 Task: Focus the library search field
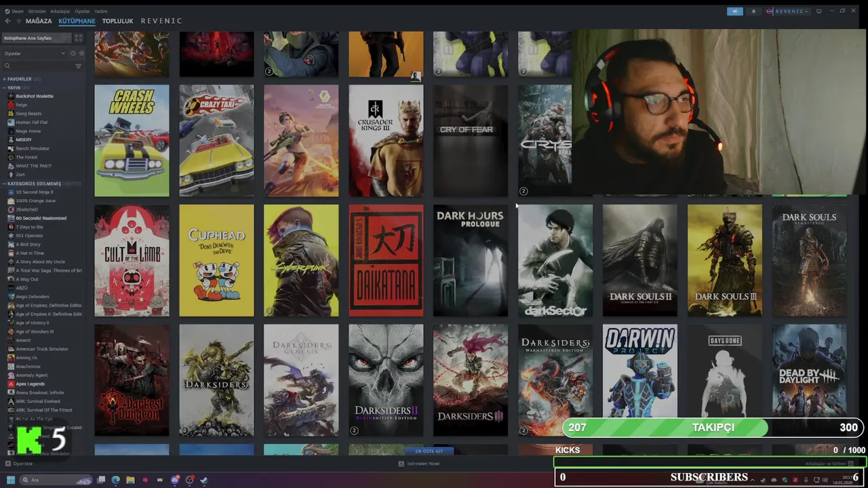click(x=38, y=66)
